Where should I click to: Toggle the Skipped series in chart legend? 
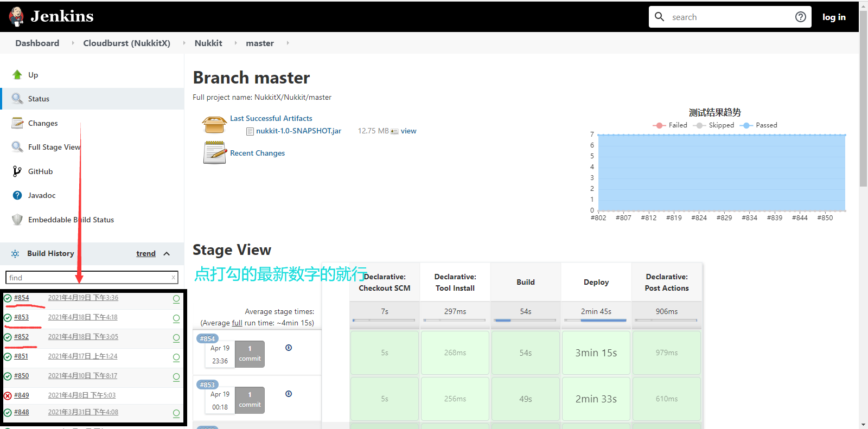click(714, 125)
